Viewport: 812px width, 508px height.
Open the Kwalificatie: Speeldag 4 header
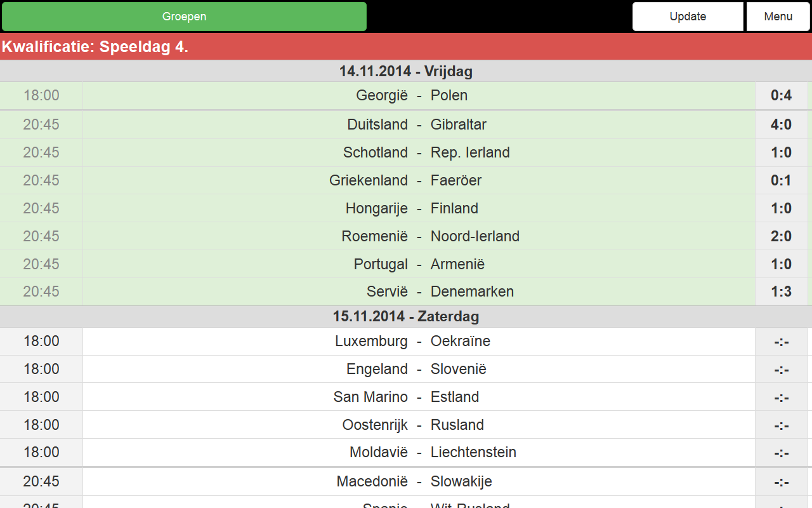coord(406,46)
